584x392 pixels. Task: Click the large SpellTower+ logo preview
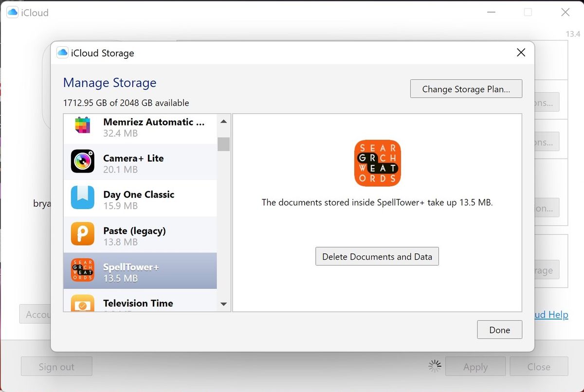point(377,163)
